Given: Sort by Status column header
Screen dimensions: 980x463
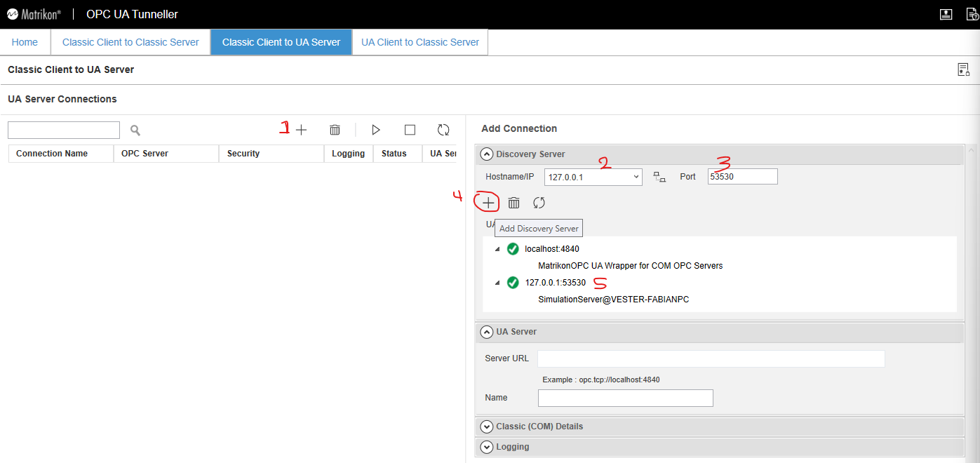Looking at the screenshot, I should [398, 154].
